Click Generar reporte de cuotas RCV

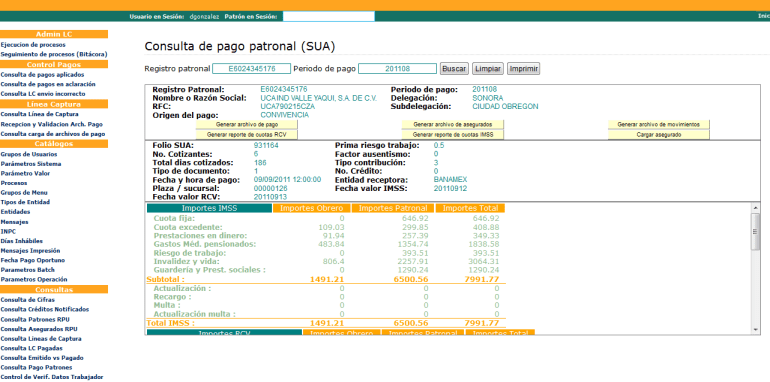(x=247, y=135)
